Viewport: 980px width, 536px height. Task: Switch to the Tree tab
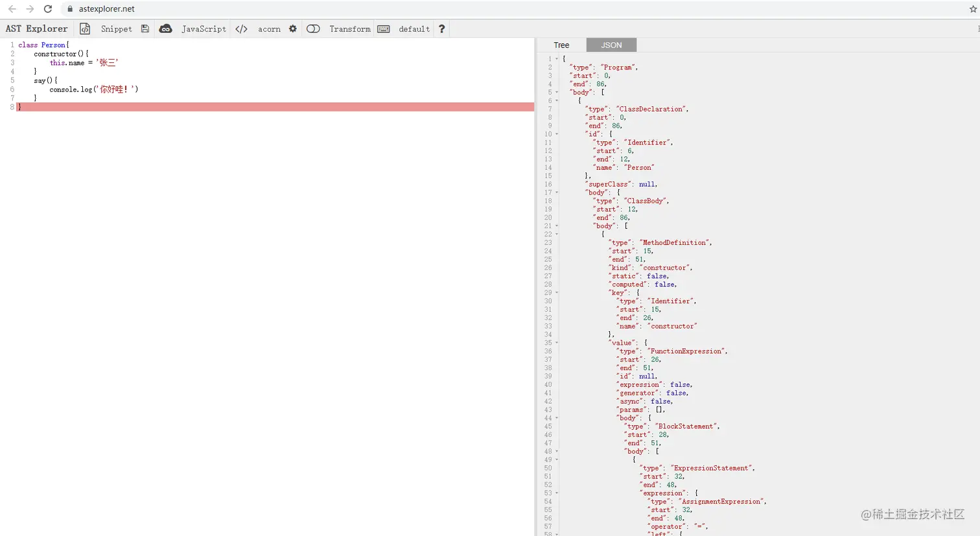click(561, 45)
